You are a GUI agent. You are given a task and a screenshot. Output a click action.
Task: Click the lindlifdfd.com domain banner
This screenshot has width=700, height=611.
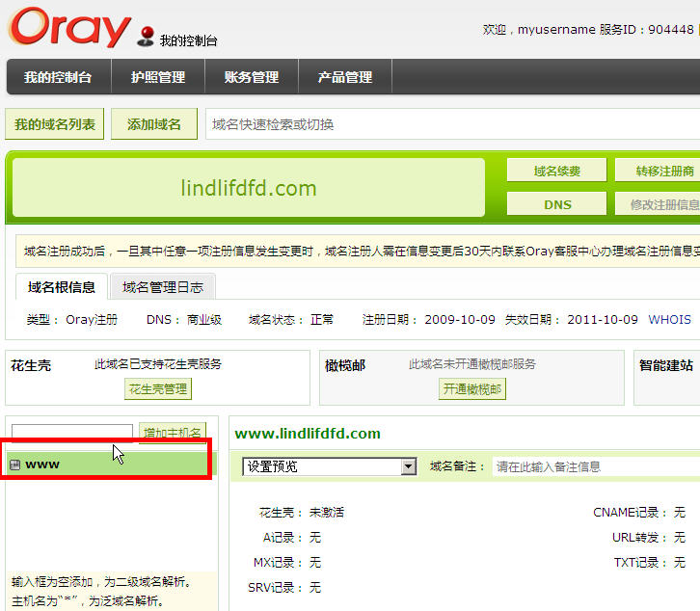click(x=249, y=188)
